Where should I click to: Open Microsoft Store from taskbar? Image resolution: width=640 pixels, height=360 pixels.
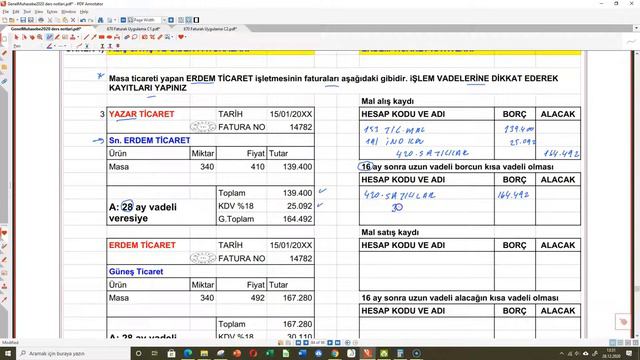[171, 353]
